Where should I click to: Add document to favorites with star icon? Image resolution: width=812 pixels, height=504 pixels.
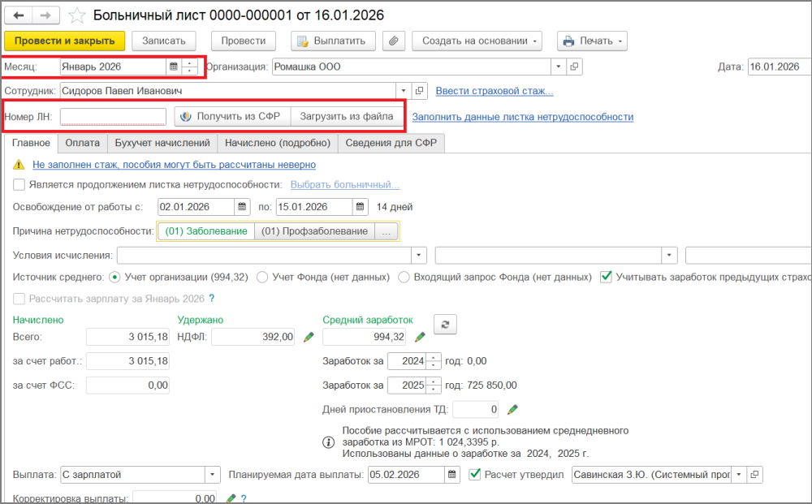point(76,15)
